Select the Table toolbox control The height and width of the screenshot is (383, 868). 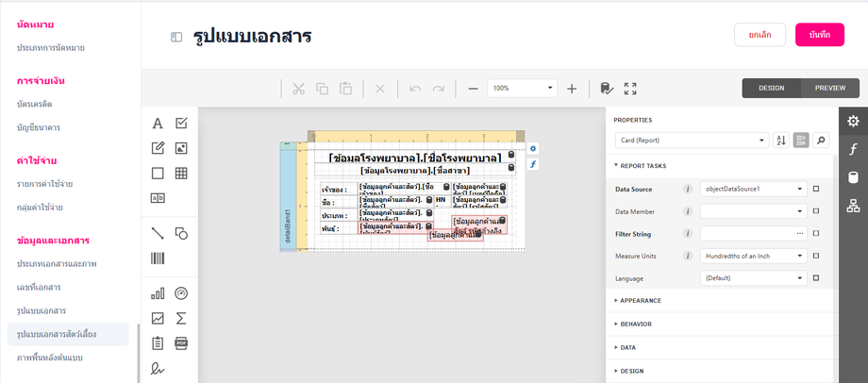[x=181, y=174]
